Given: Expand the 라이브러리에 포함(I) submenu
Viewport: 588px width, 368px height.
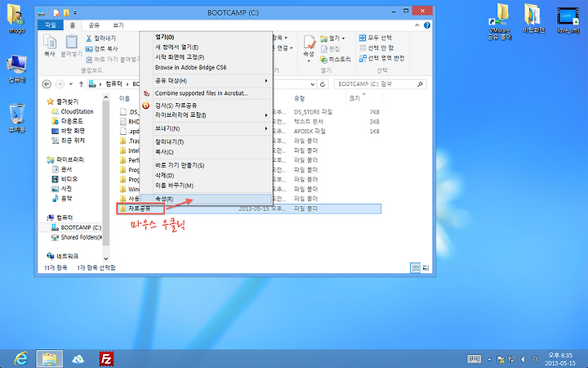Looking at the screenshot, I should coord(207,115).
